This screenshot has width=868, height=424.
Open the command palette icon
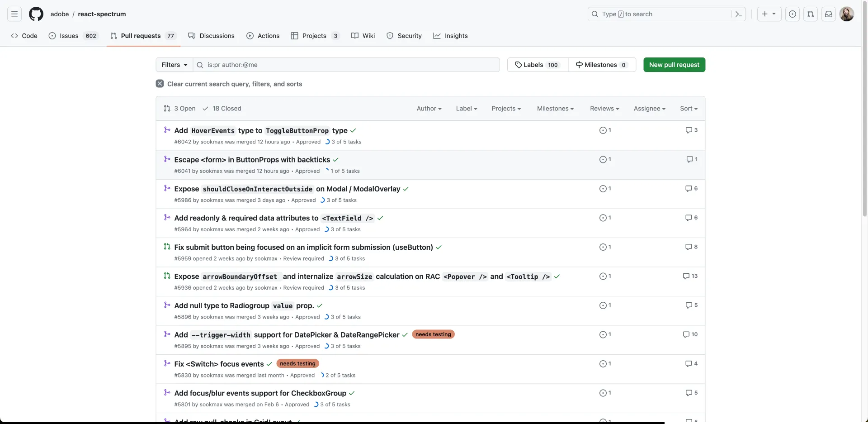(x=738, y=14)
